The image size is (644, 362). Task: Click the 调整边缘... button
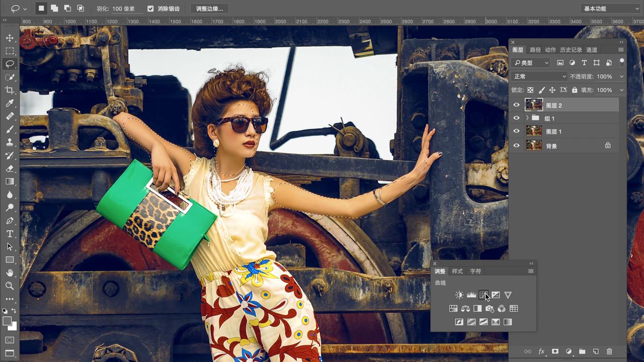(209, 9)
